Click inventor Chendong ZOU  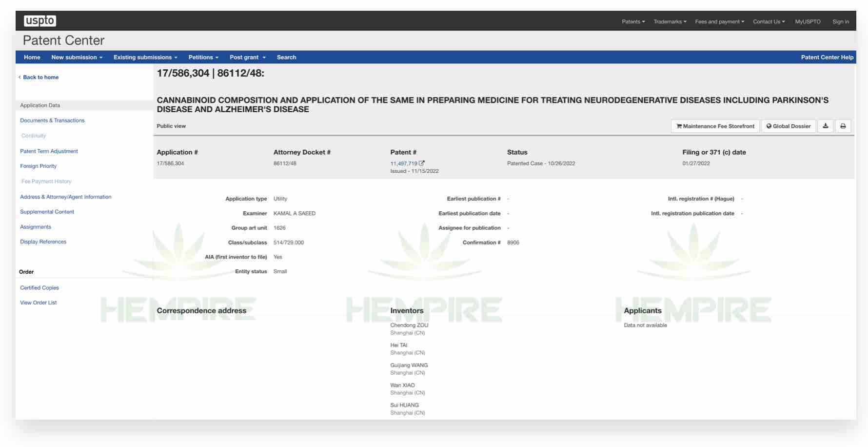[409, 325]
